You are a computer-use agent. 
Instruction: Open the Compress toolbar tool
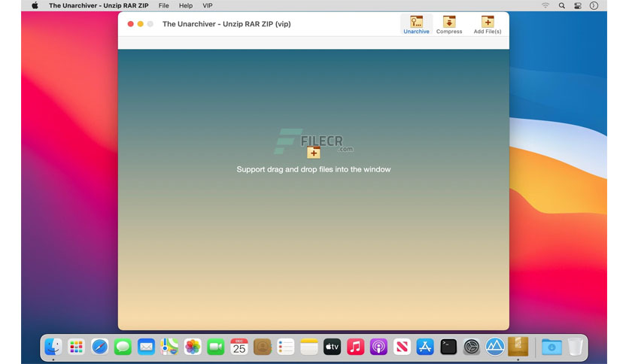point(449,25)
